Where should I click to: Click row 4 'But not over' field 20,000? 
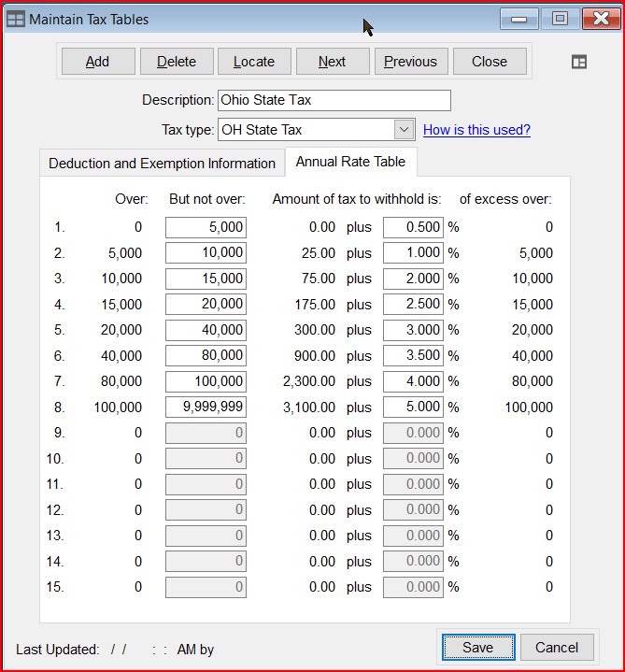tap(206, 305)
